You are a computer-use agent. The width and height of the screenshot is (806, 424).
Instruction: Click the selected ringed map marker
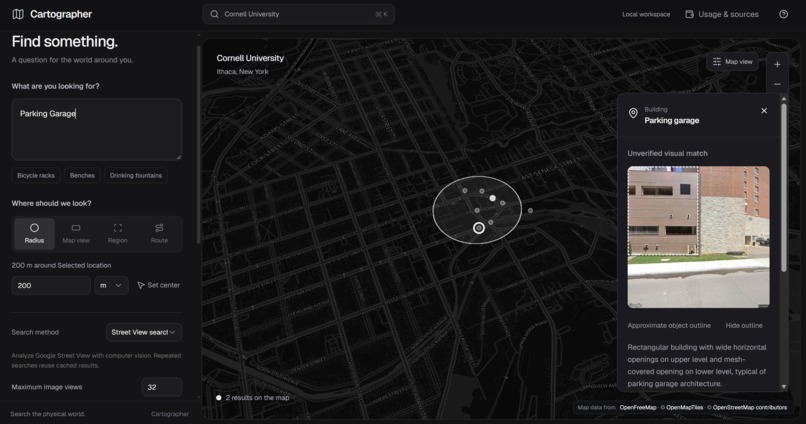(x=479, y=228)
